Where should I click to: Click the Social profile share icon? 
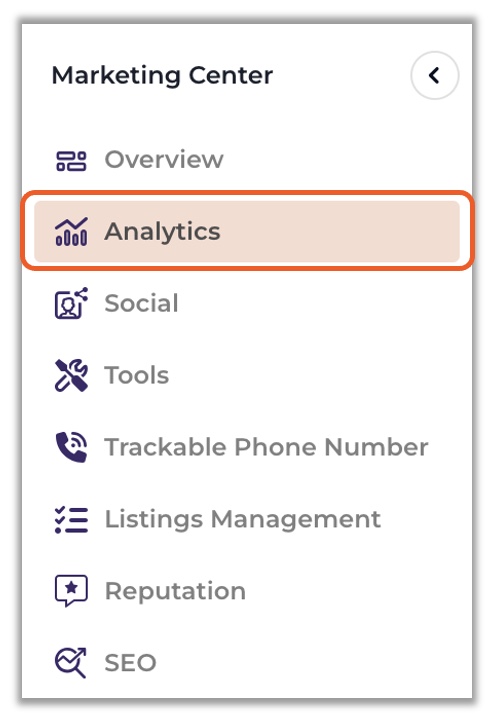71,303
